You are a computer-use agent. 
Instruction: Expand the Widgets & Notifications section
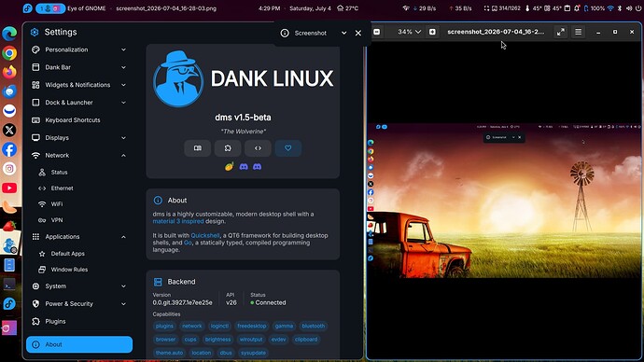78,85
